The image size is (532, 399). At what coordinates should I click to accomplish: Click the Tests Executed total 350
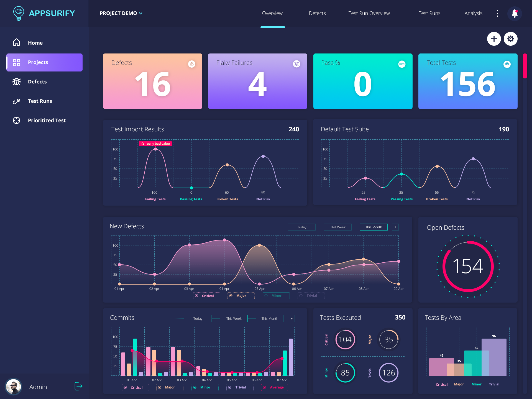(400, 318)
